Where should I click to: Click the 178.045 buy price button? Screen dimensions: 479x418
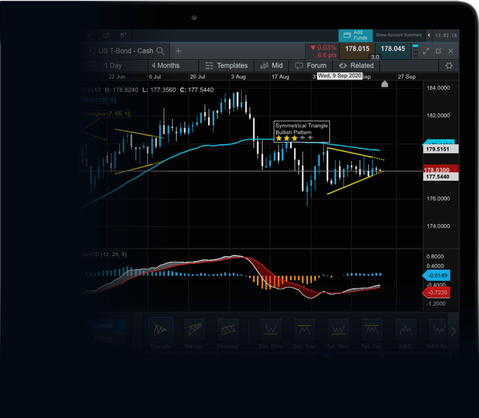click(x=393, y=49)
